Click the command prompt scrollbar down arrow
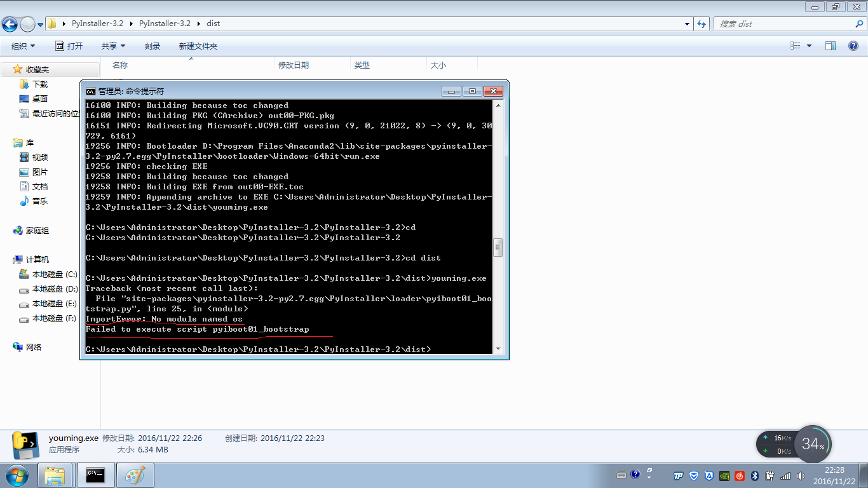The height and width of the screenshot is (488, 868). (x=498, y=349)
